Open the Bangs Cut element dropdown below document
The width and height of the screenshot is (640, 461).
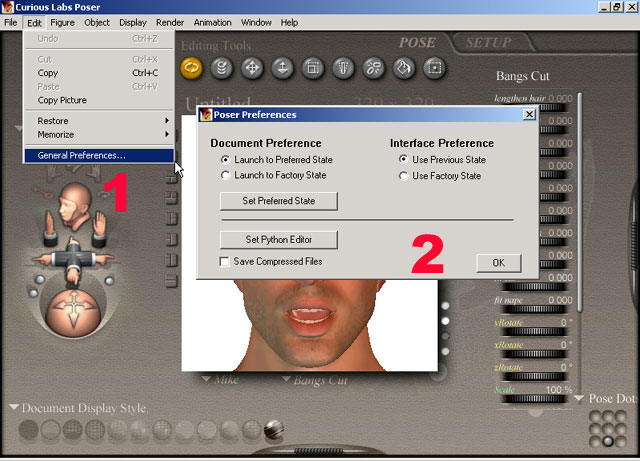pos(315,381)
